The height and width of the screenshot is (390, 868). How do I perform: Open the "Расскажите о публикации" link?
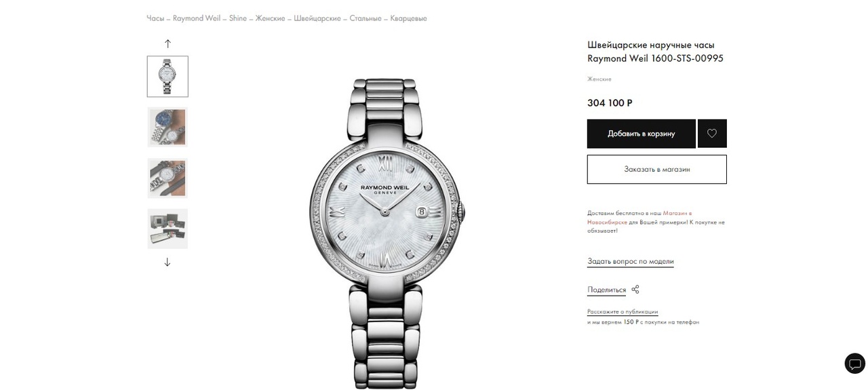click(623, 312)
